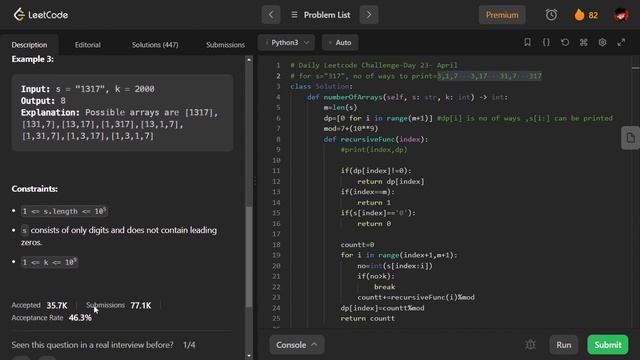
Task: Open the user profile avatar
Action: (x=621, y=15)
